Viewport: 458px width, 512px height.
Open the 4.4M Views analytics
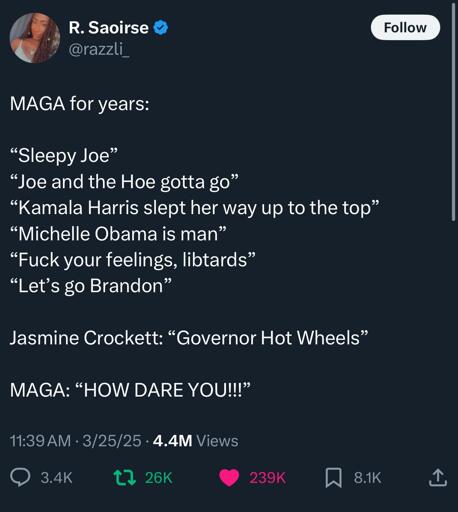tap(195, 441)
